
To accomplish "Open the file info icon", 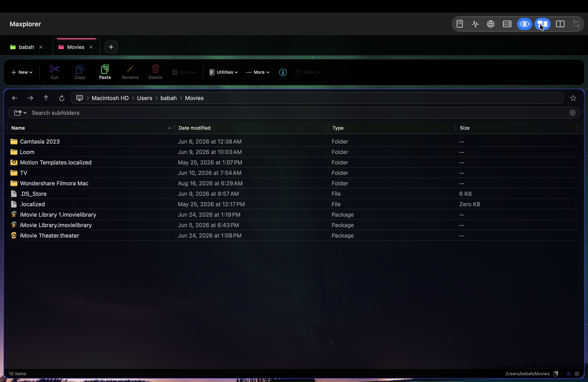I will point(283,72).
